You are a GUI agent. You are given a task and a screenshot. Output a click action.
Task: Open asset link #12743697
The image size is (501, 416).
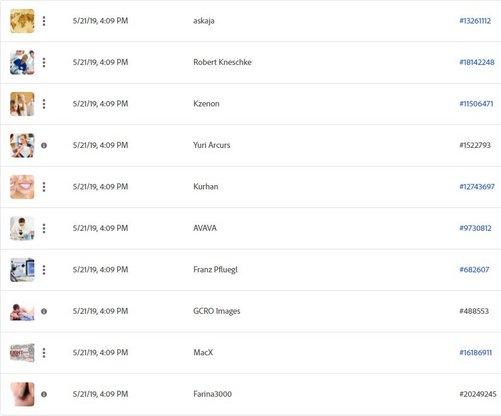tap(477, 187)
